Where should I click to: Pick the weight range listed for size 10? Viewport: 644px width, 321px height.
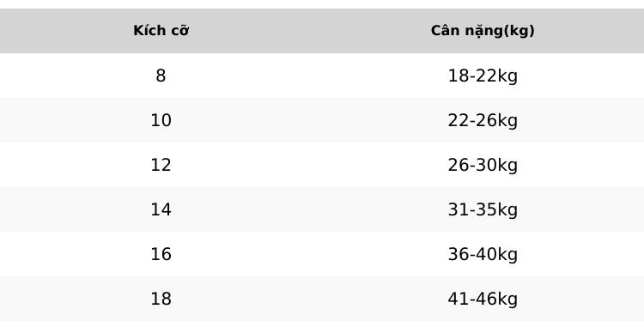tap(483, 120)
